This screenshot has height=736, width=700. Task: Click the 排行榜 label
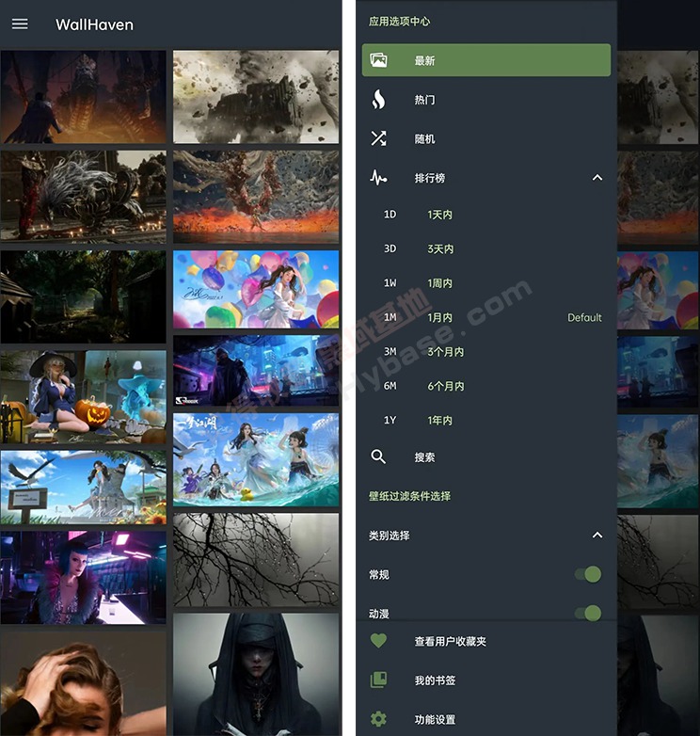click(430, 178)
